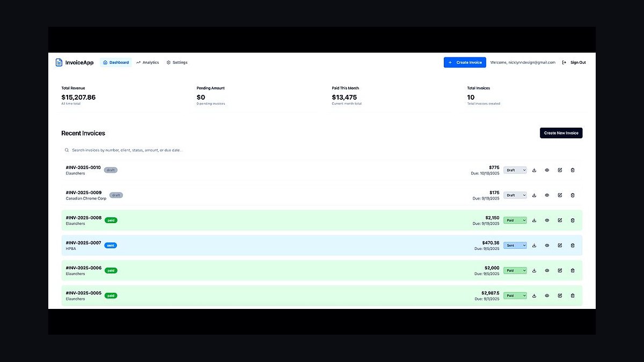
Task: Select the #INV-2025-0007 invoice number text
Action: pyautogui.click(x=84, y=243)
